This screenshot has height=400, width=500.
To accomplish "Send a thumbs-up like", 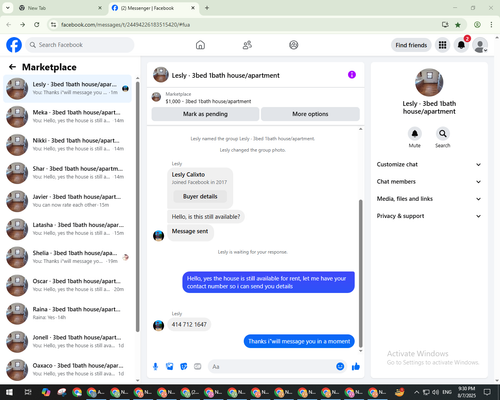I will (356, 367).
